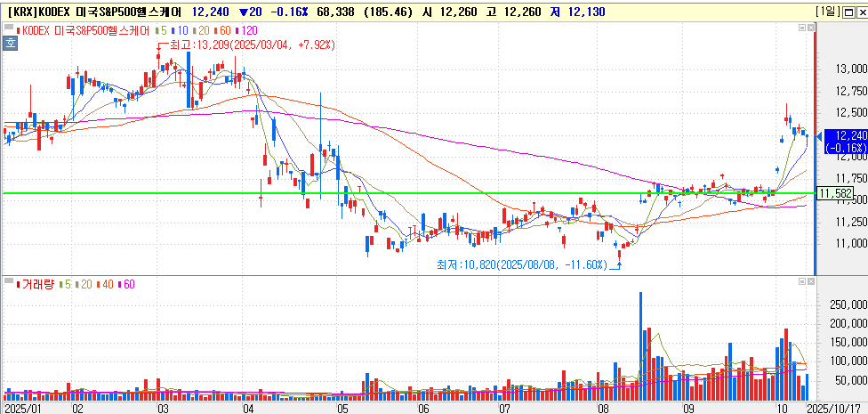Click the -0.16% change rate in header

pyautogui.click(x=291, y=12)
